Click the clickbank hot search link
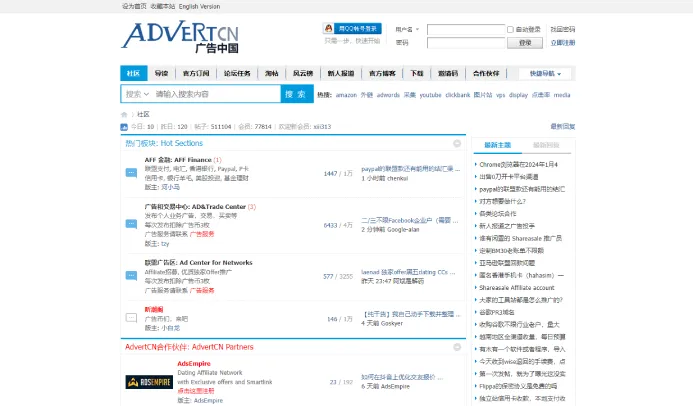The image size is (693, 406). point(457,95)
